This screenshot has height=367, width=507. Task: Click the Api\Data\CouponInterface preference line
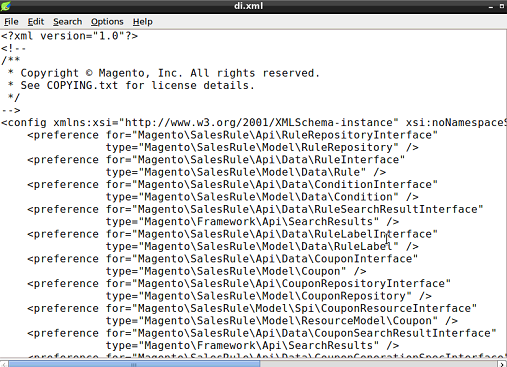click(x=223, y=259)
